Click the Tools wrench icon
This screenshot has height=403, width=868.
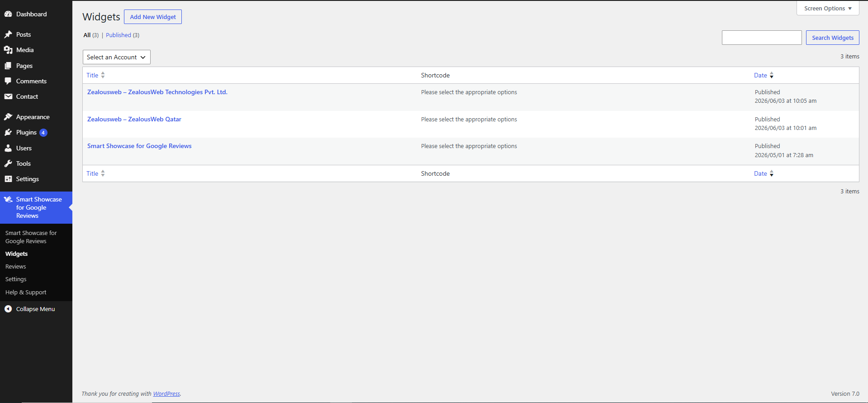click(8, 163)
